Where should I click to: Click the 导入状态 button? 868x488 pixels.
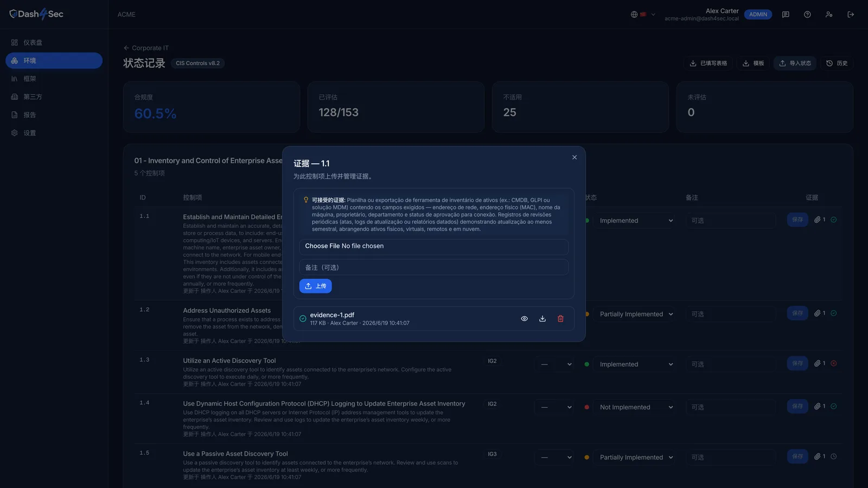click(795, 63)
